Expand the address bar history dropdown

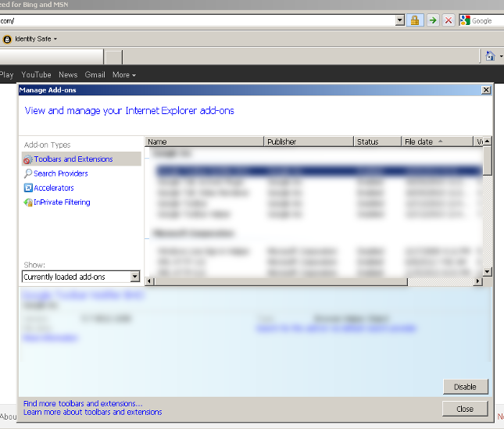point(400,20)
